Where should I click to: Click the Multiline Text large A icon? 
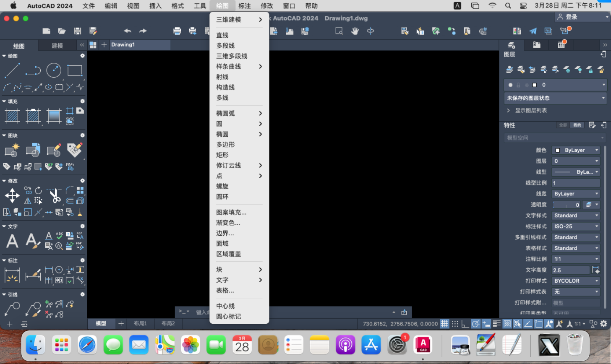(x=12, y=241)
